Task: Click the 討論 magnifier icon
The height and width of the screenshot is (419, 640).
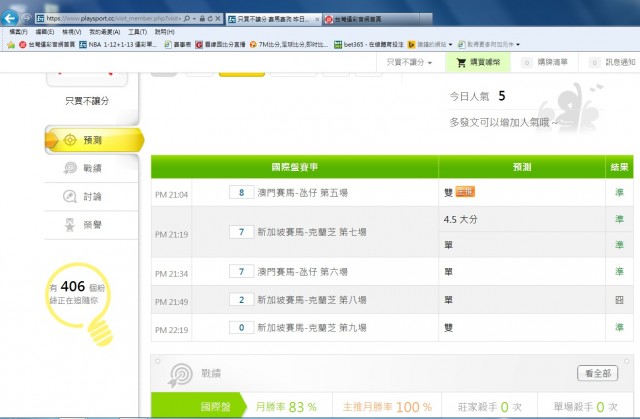Action: (x=70, y=196)
